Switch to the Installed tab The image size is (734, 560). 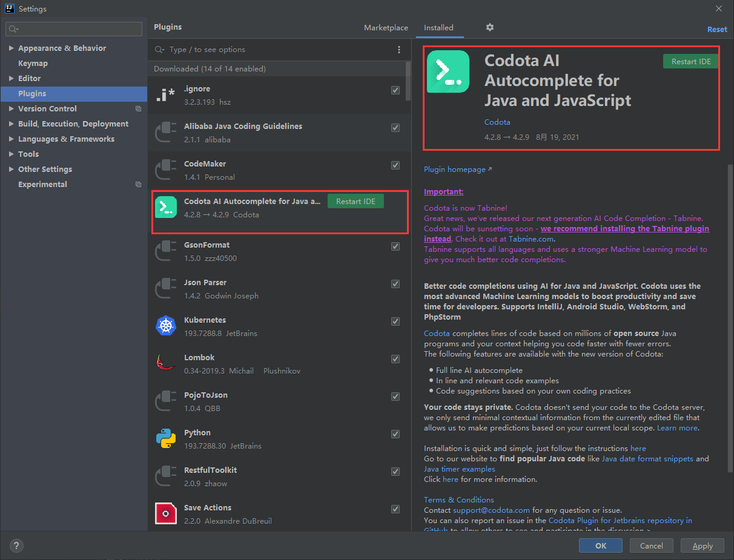pos(438,28)
